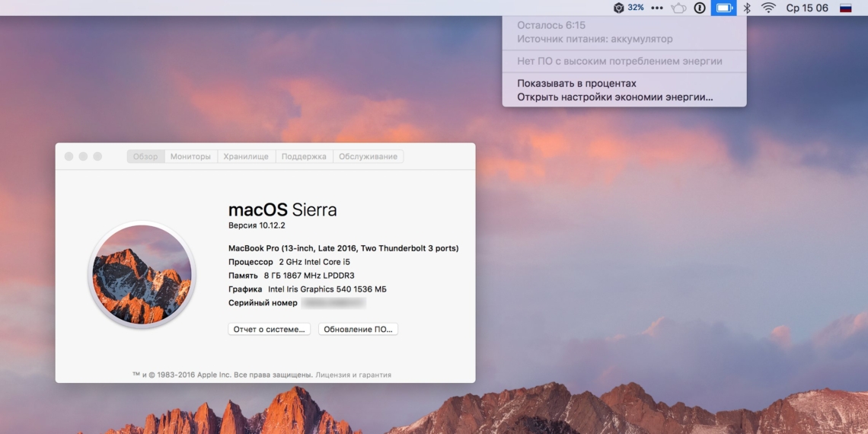This screenshot has width=868, height=434.
Task: Click the teapot icon in menu bar
Action: (678, 8)
